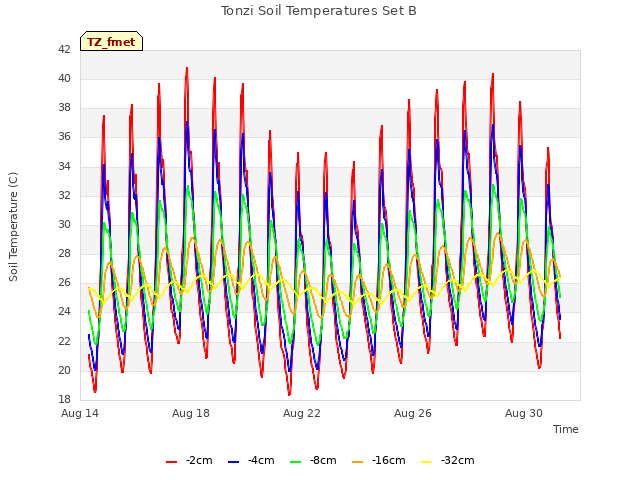Click the 20 y-axis tick label
640x480 pixels.
click(x=64, y=370)
